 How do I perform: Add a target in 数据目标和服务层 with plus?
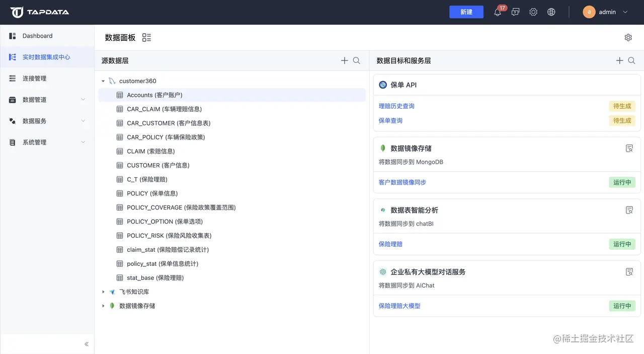620,60
